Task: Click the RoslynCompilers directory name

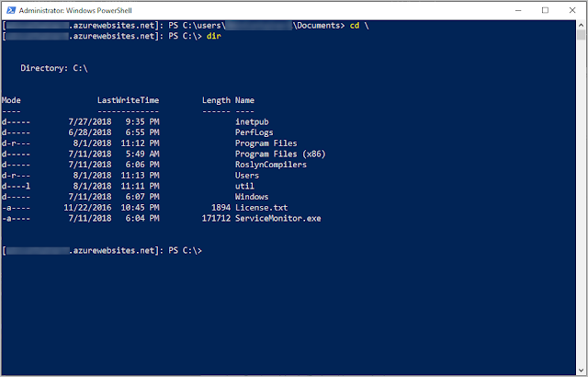Action: tap(271, 165)
